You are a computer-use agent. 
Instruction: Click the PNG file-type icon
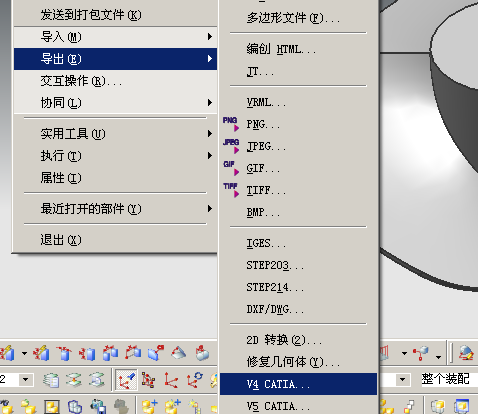[x=231, y=124]
